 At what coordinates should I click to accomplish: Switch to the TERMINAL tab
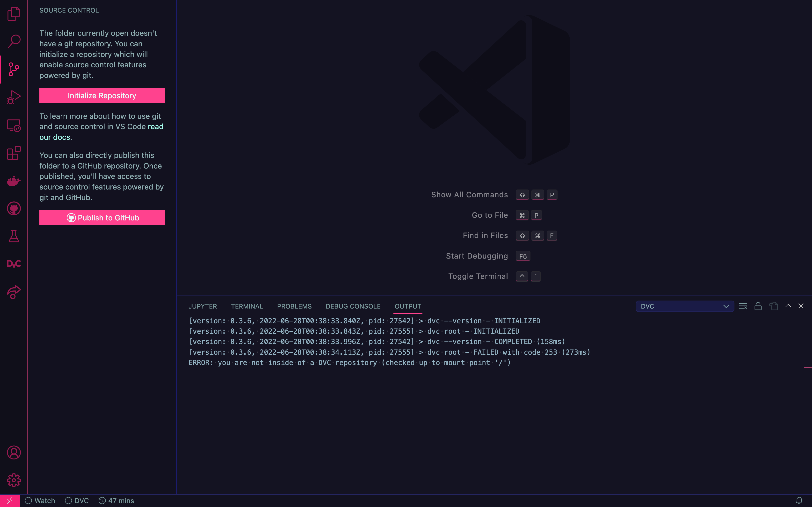[247, 306]
